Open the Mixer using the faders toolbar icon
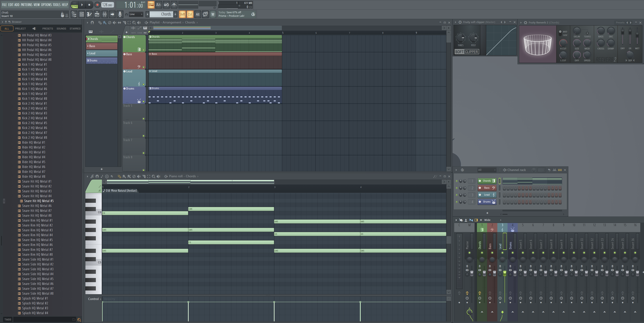This screenshot has width=644, height=323. coord(104,14)
